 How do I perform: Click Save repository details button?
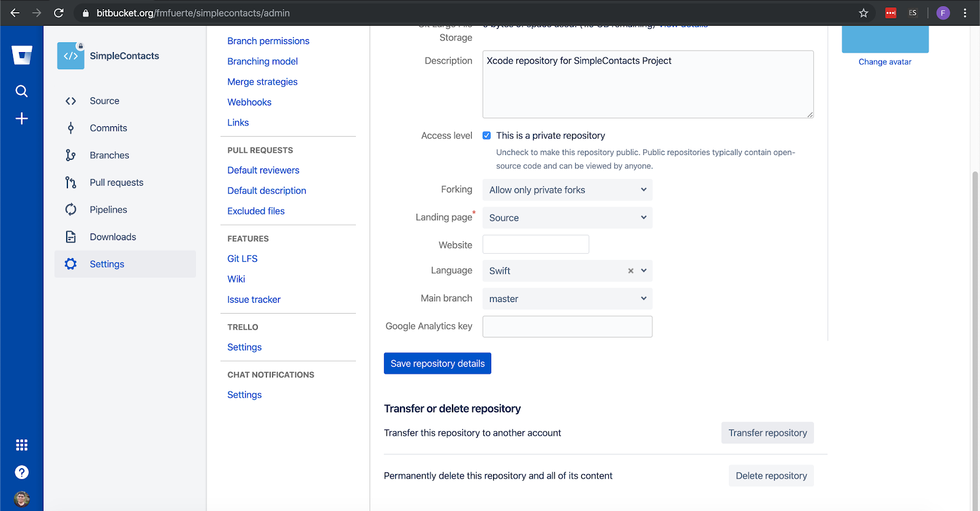tap(437, 363)
